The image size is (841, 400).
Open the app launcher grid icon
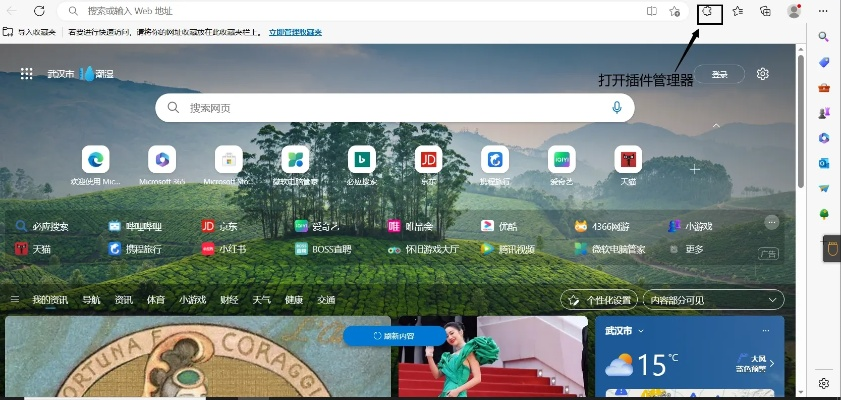[26, 73]
